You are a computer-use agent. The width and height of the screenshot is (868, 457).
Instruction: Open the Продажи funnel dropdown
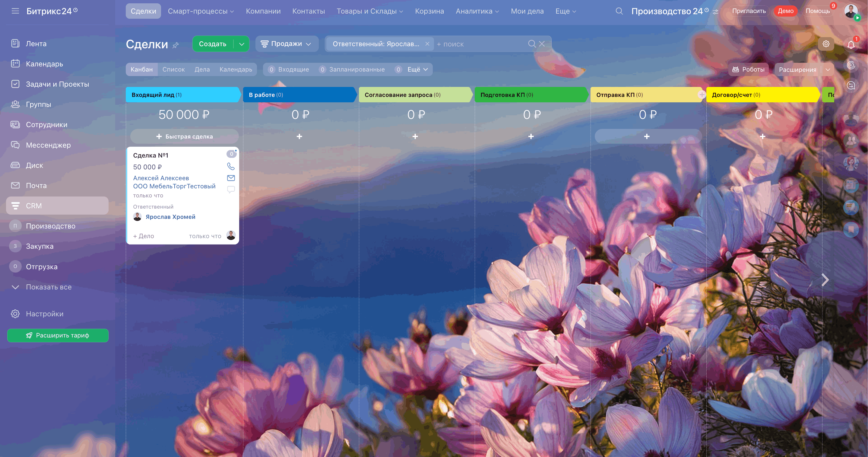click(x=287, y=44)
